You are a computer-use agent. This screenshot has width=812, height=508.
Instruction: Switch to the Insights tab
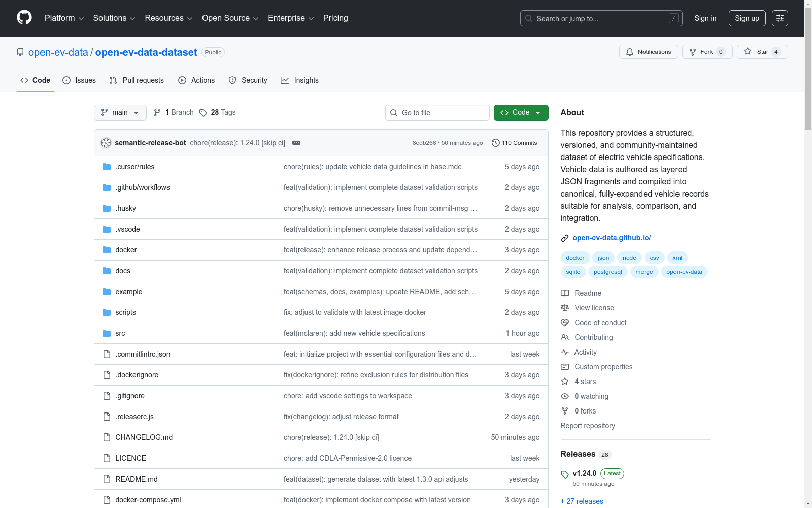pos(300,80)
